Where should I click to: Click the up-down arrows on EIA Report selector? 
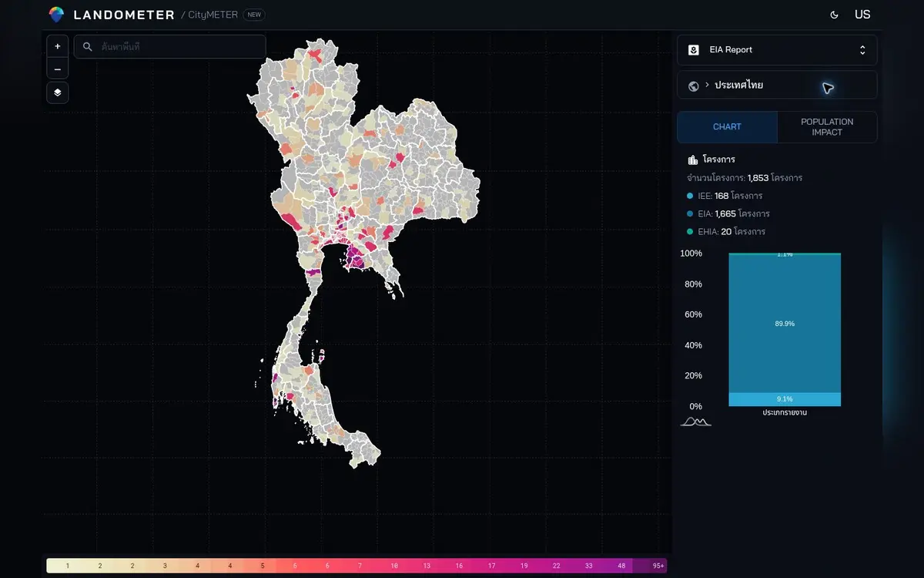click(862, 50)
